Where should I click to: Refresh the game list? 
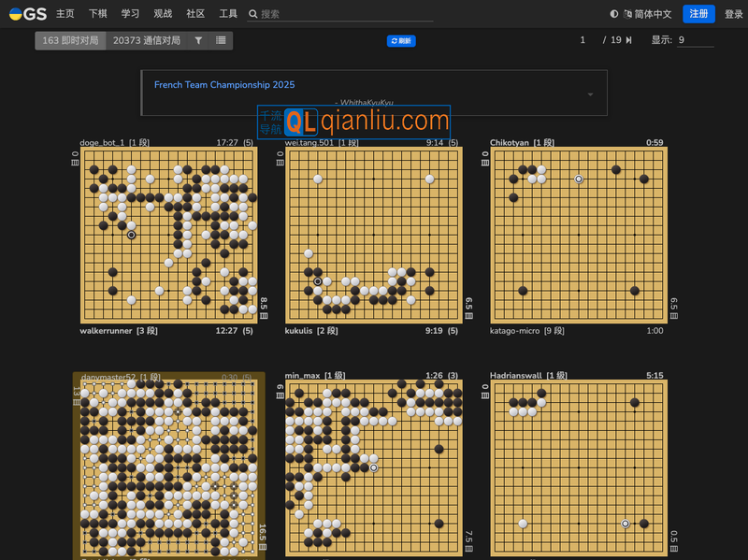(401, 41)
